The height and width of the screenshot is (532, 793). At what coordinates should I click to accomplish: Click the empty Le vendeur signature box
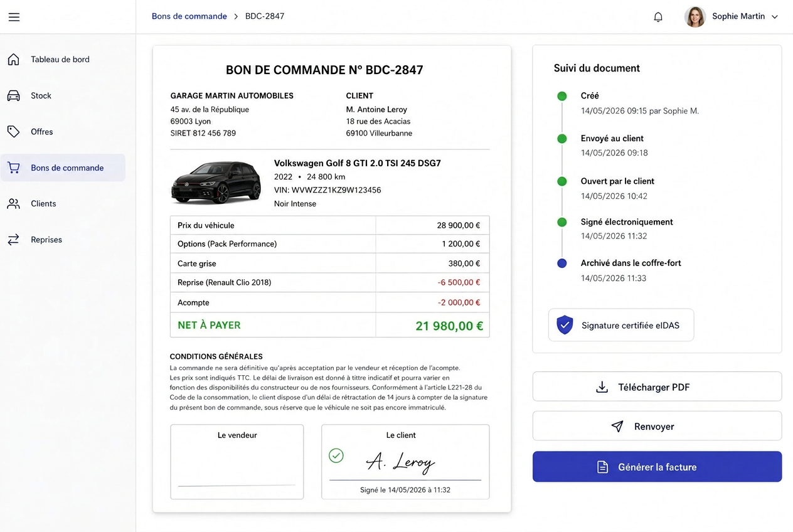click(x=237, y=462)
